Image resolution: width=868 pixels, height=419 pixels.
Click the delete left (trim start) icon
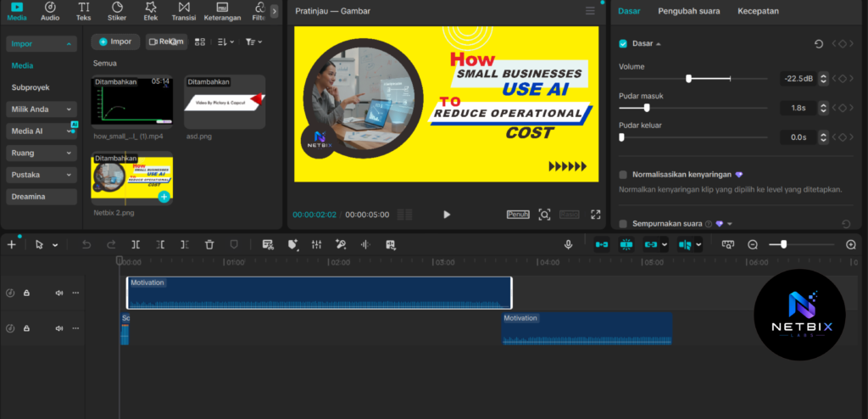(x=160, y=244)
